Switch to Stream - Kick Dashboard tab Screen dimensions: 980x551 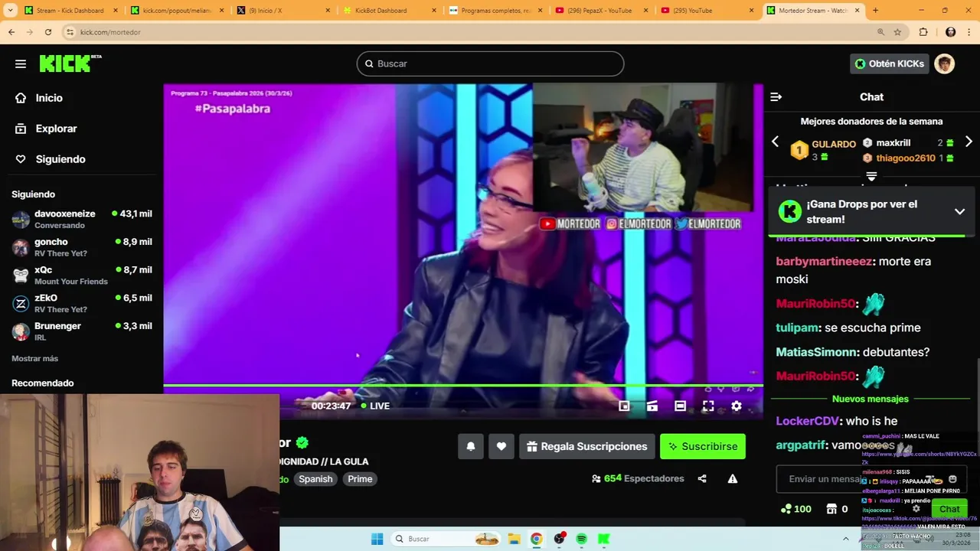point(70,11)
